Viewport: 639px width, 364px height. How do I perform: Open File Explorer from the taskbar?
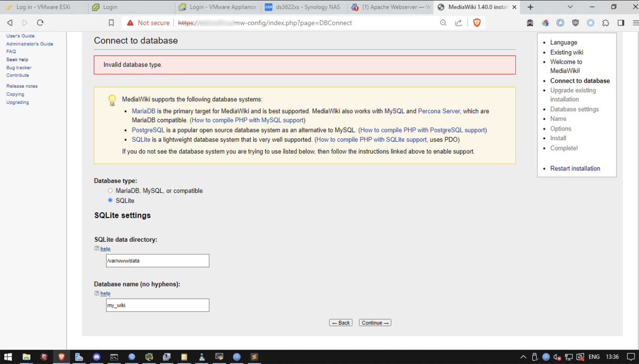click(x=26, y=357)
